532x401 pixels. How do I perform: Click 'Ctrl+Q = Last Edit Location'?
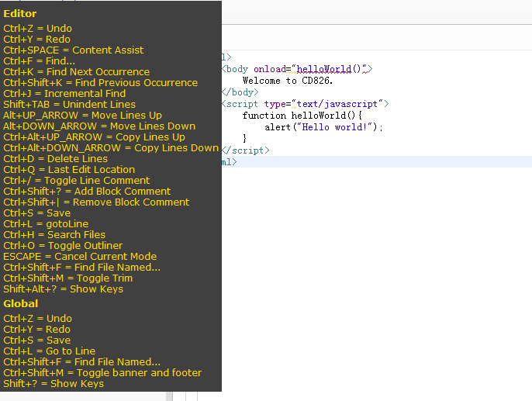(69, 170)
